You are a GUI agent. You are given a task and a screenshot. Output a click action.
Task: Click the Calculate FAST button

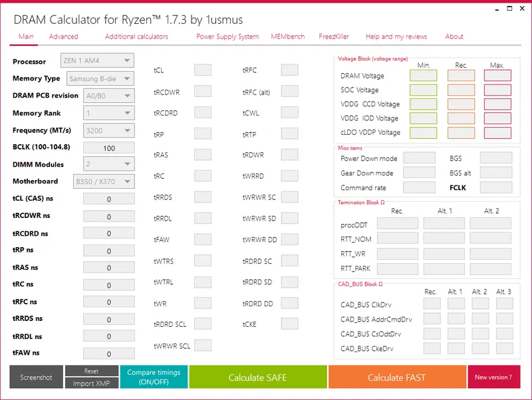point(397,377)
